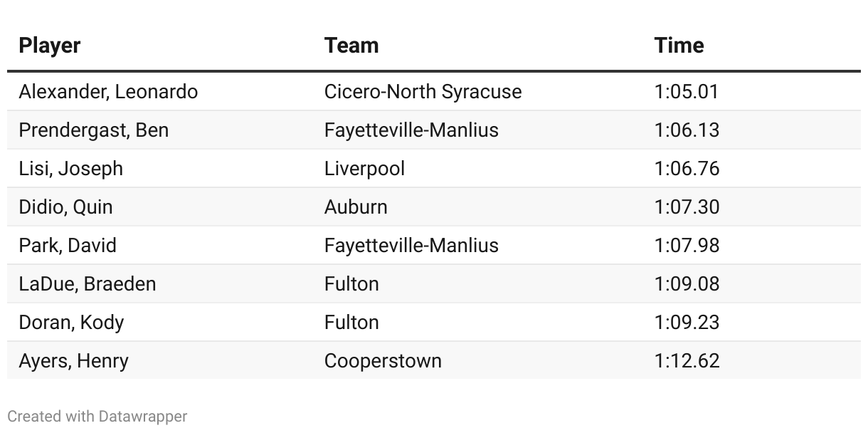Select the Alexander, Leonardo player cell
The image size is (868, 433).
click(108, 92)
